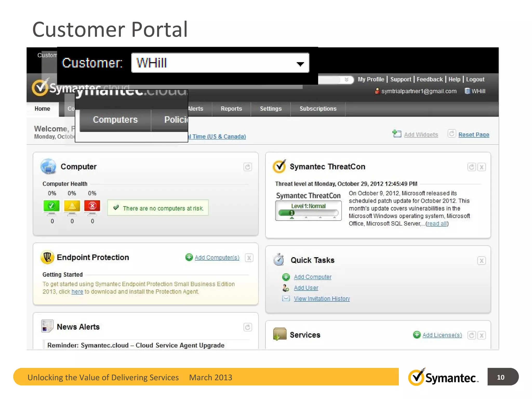Screen dimensions: 532x399
Task: Open the Customer dropdown showing WHill
Action: 220,63
